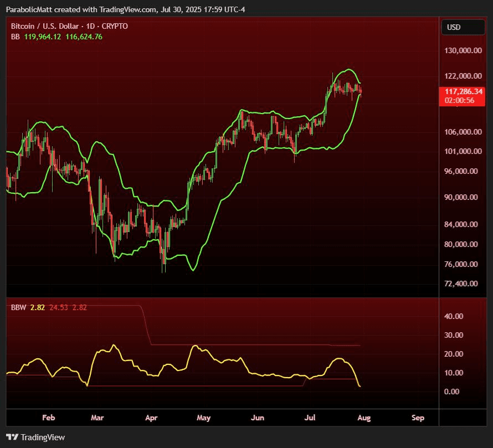Click the Mar date on time axis
This screenshot has width=493, height=448.
(x=97, y=418)
